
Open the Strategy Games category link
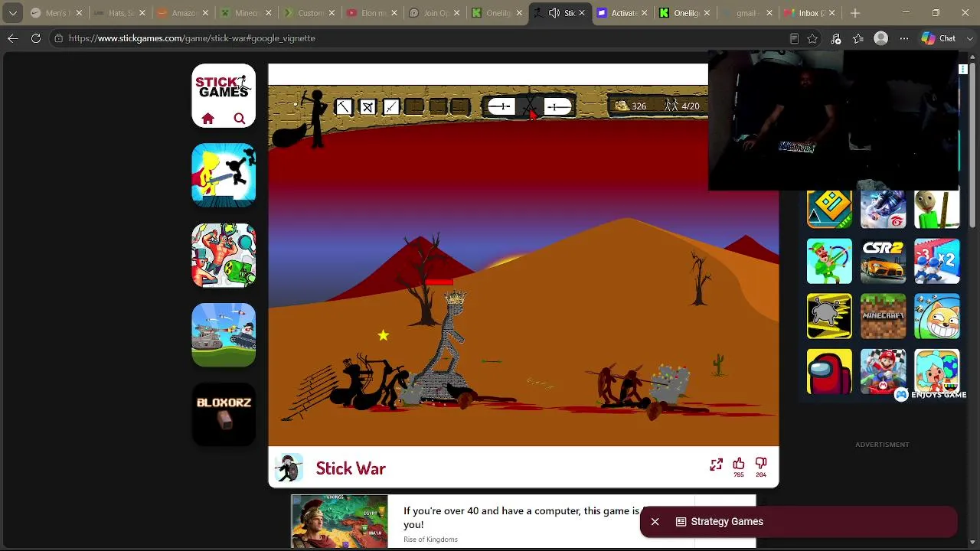[x=720, y=522]
